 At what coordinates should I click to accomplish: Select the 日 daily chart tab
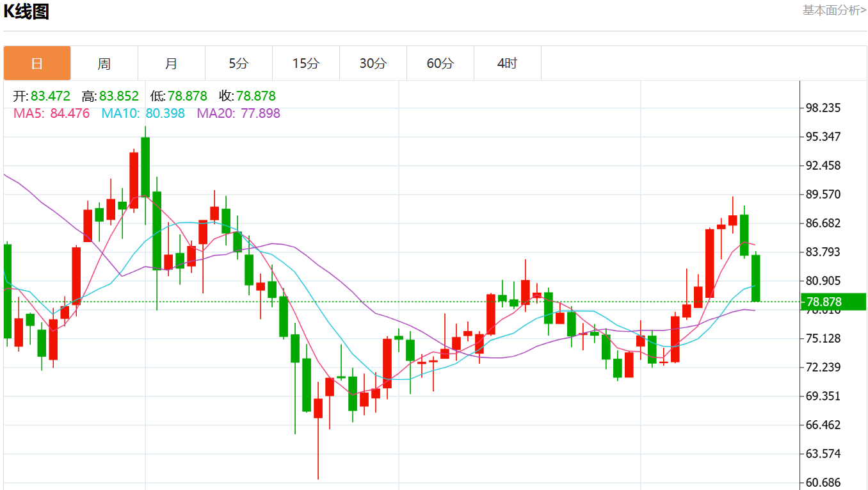pos(37,63)
